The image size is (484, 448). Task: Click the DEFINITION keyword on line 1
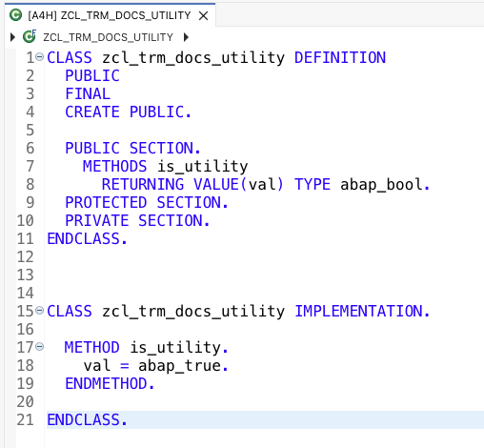(340, 58)
